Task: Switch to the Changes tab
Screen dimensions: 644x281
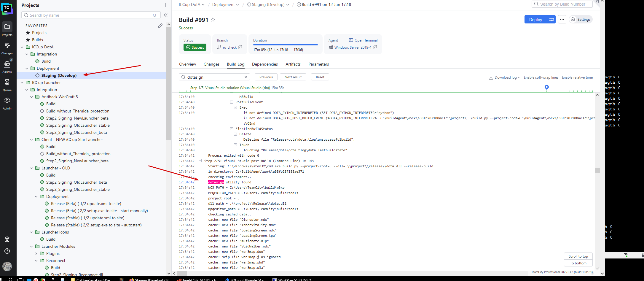Action: click(211, 64)
